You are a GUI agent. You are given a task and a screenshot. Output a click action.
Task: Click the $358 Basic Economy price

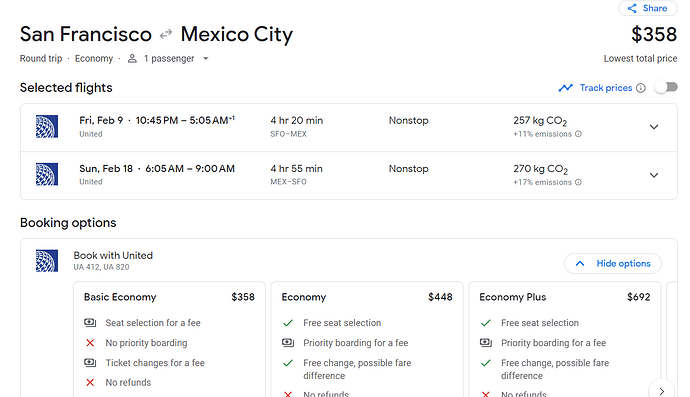click(243, 297)
